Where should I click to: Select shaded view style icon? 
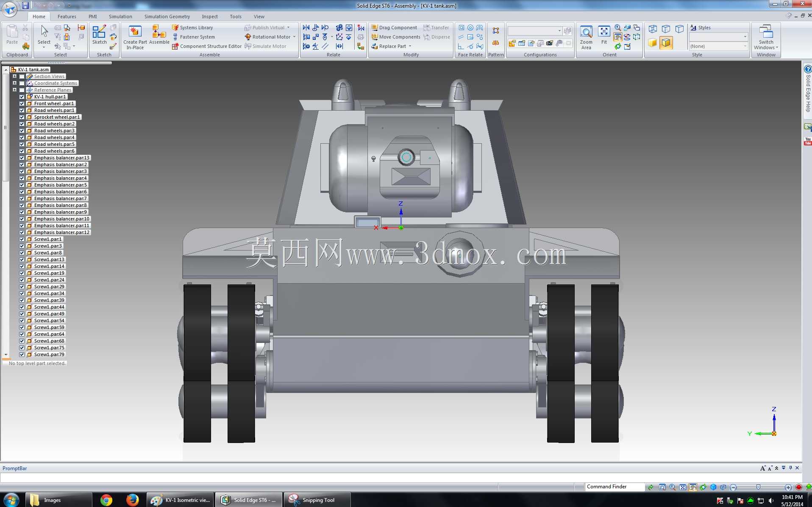[x=653, y=43]
